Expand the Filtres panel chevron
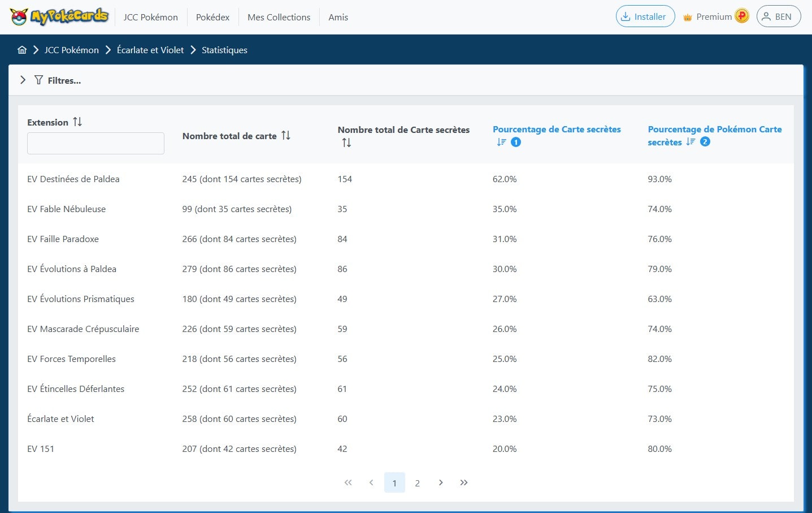The image size is (812, 513). [23, 80]
